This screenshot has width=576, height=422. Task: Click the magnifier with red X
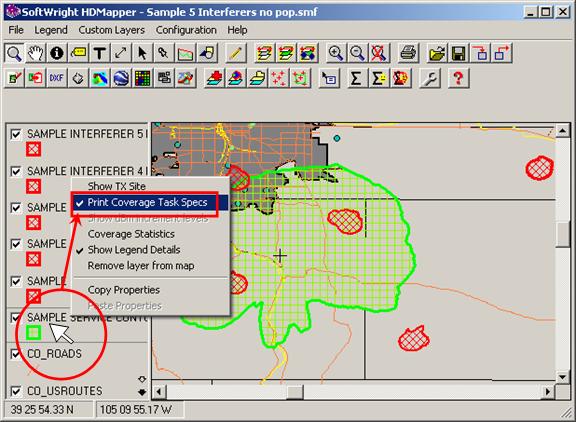click(x=379, y=53)
